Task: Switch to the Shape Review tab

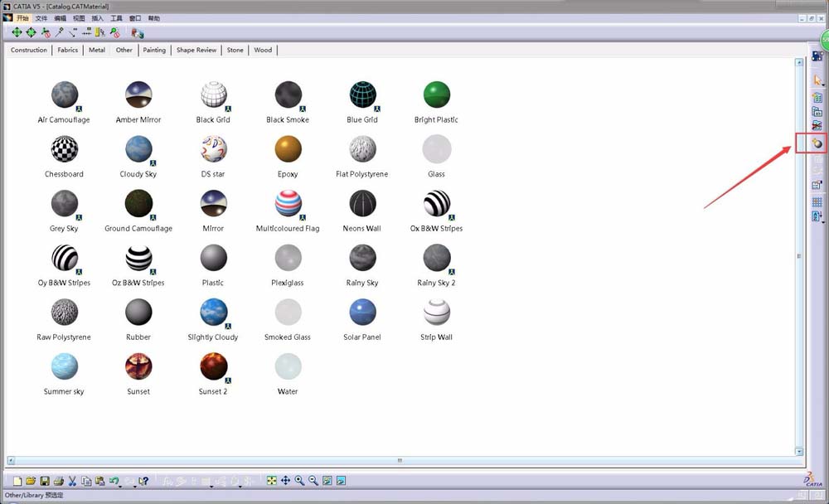Action: (196, 51)
